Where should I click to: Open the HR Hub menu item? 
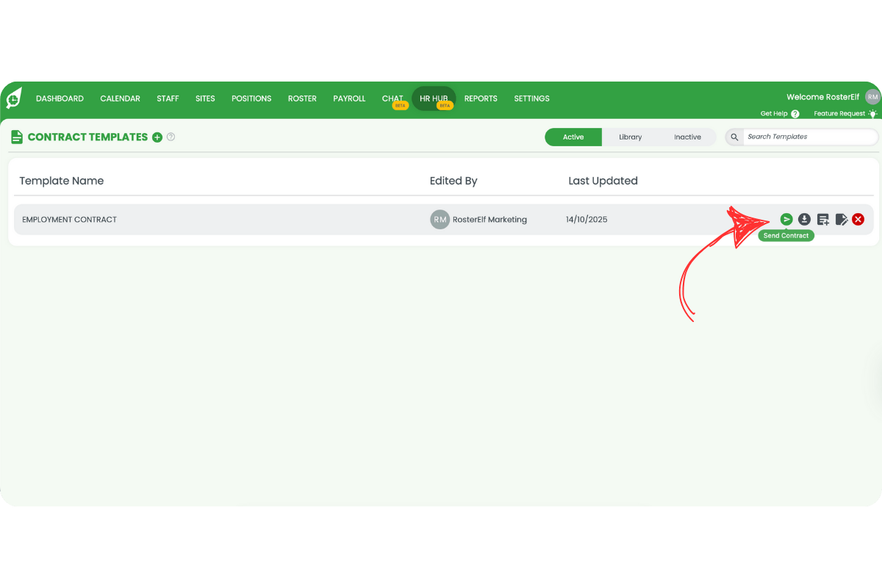click(434, 98)
